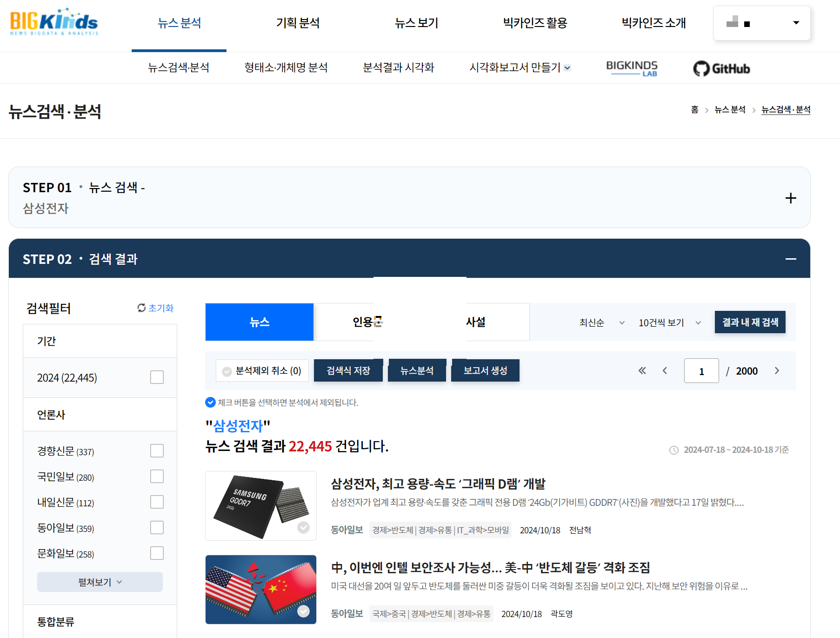Click the 언론사 filter header
This screenshot has width=840, height=638.
pos(100,414)
